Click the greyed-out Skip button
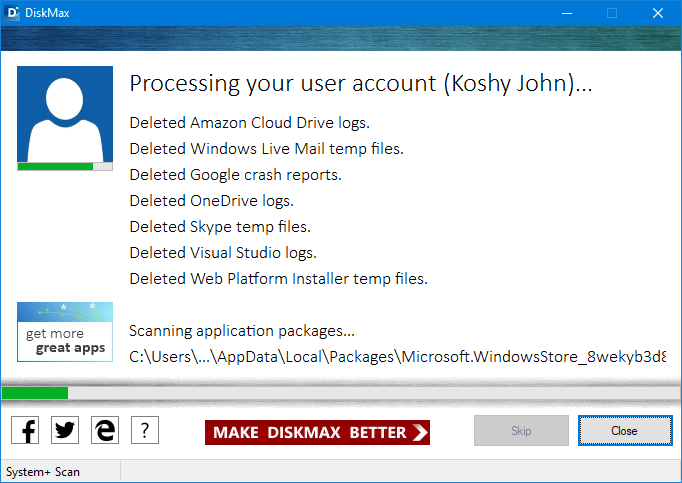 (x=521, y=430)
